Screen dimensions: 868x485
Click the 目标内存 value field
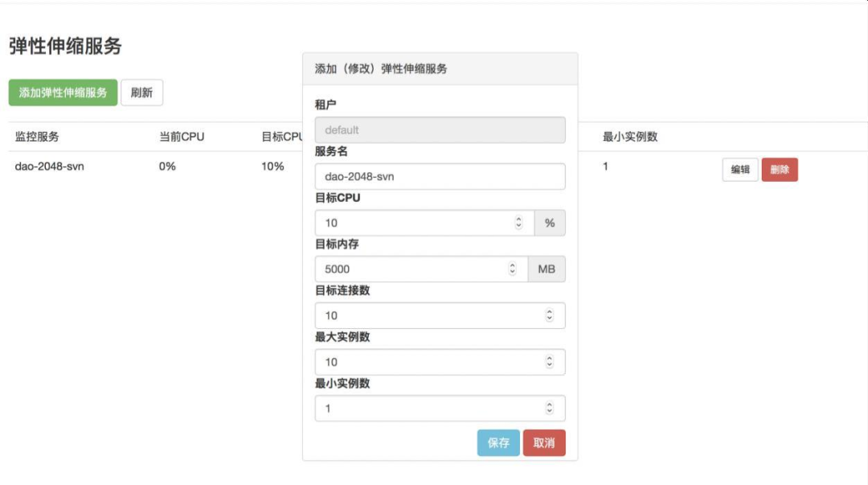(x=410, y=269)
